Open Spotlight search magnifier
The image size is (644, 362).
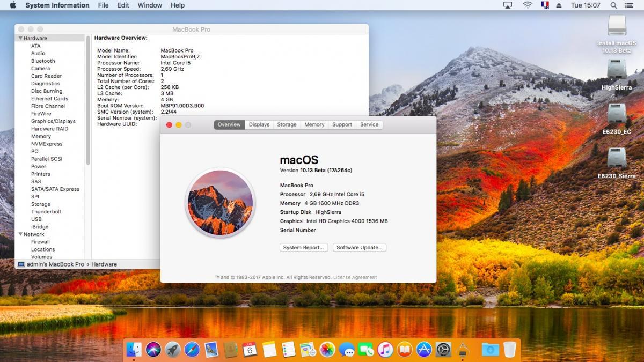(614, 5)
